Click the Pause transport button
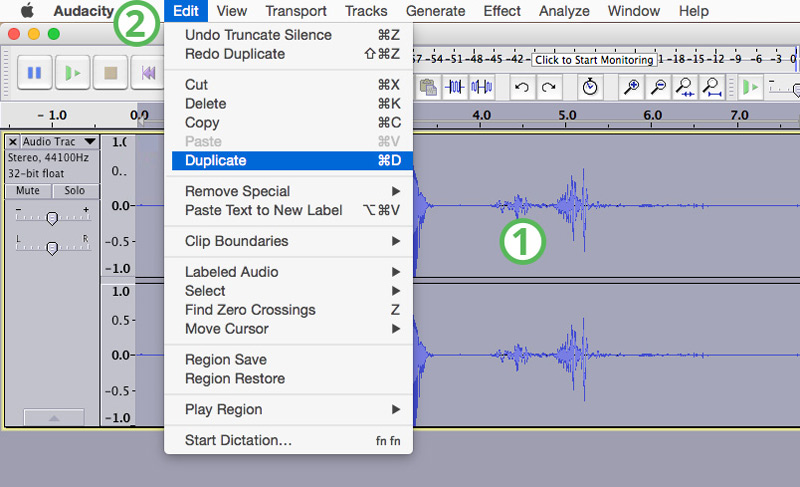The width and height of the screenshot is (800, 487). point(34,72)
